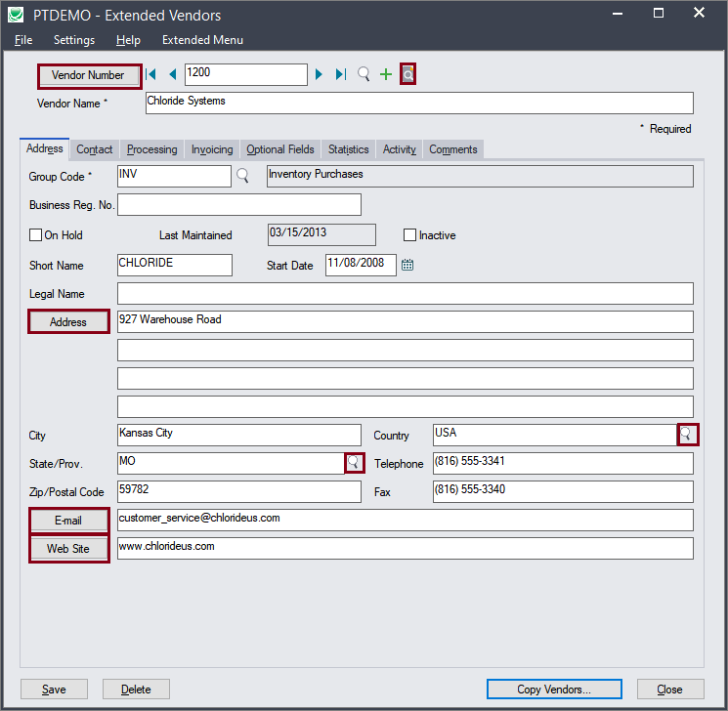Click the Web Site button

point(68,549)
